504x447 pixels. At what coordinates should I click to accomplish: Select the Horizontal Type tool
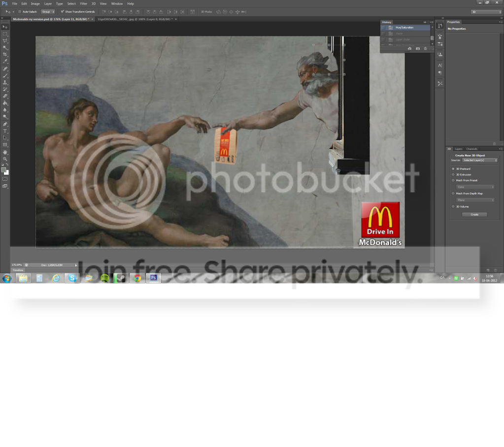5,131
